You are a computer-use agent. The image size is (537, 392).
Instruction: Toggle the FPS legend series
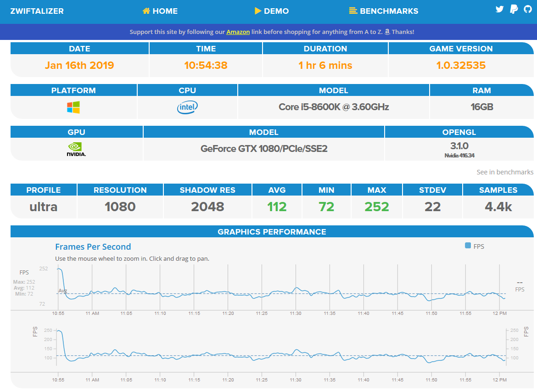tap(475, 246)
